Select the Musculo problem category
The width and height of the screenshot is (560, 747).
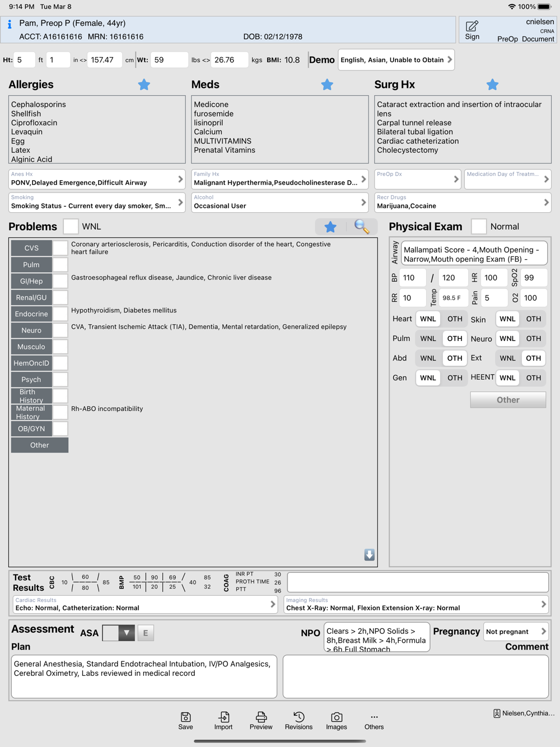[31, 347]
